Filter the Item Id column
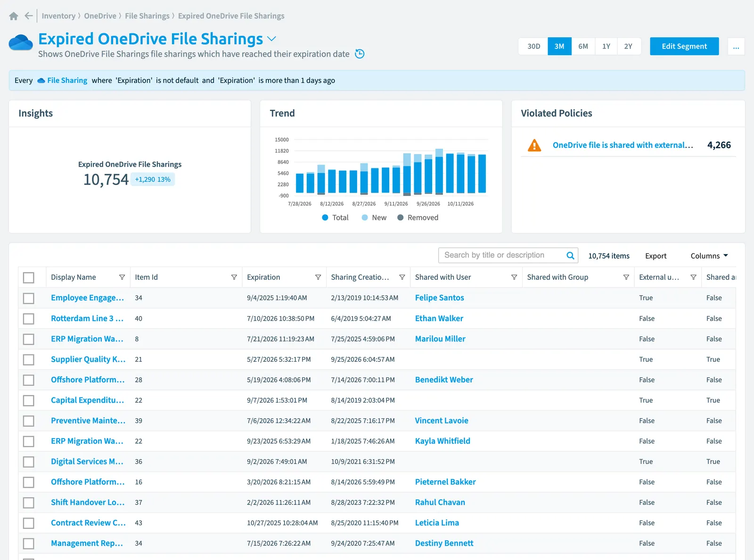This screenshot has height=560, width=754. [x=234, y=277]
